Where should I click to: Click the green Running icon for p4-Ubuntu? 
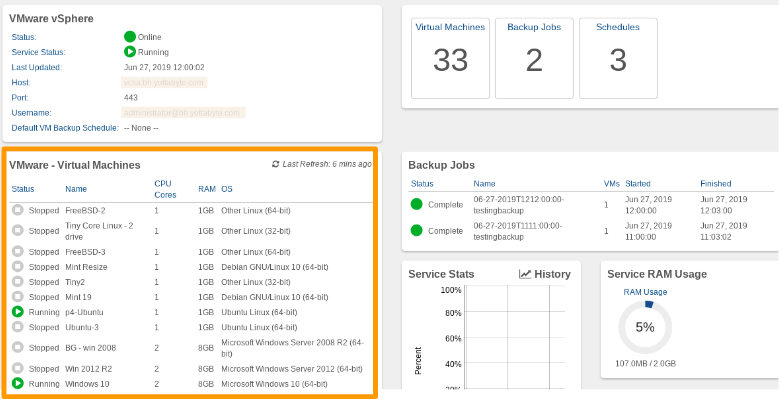click(x=18, y=312)
